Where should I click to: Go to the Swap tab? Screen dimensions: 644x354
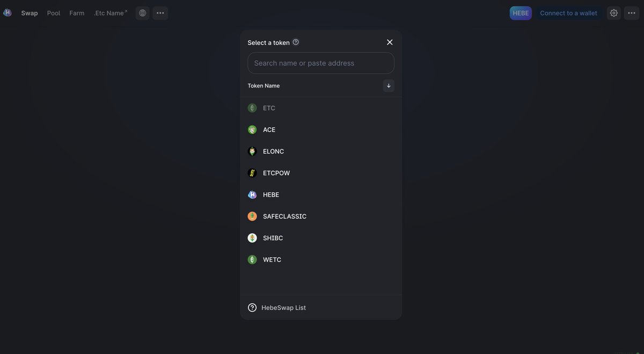30,13
